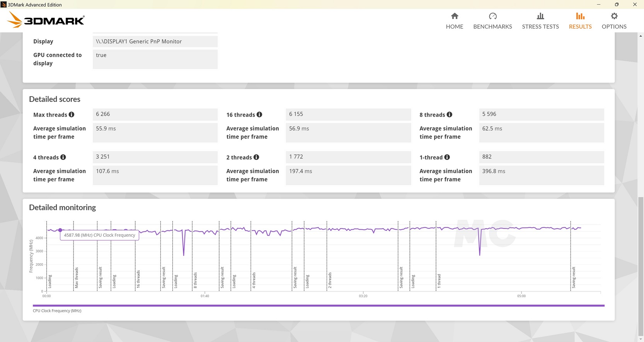Go to the Benchmarks section

tap(492, 21)
